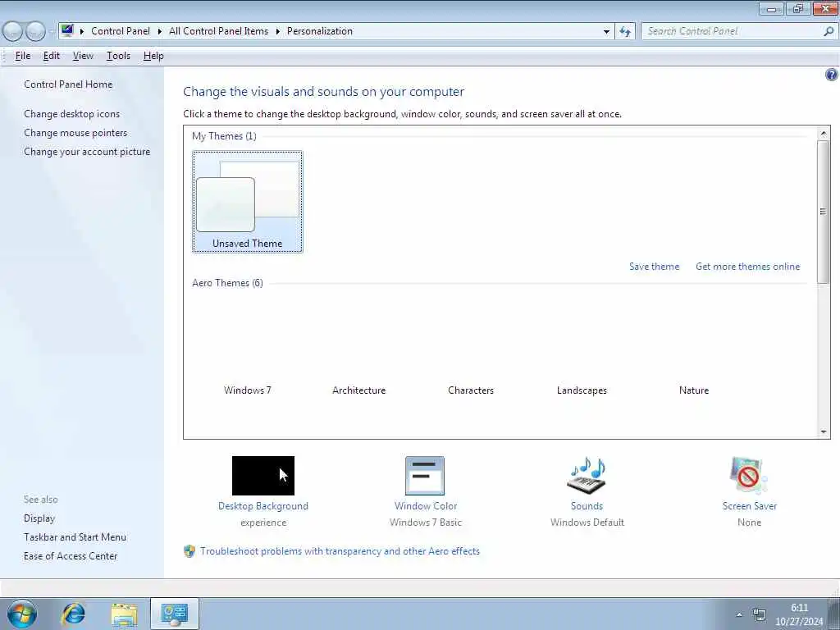Open the File menu

click(x=22, y=56)
